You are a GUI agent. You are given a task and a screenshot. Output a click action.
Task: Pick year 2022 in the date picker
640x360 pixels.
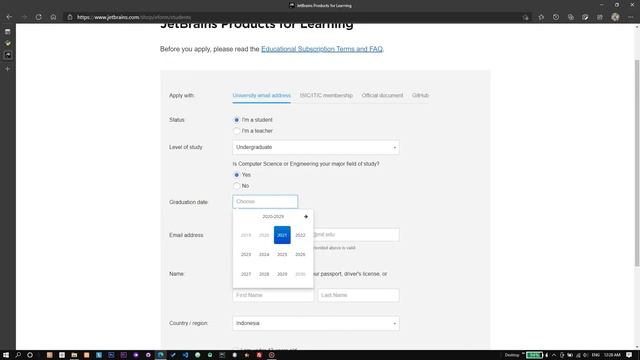300,235
